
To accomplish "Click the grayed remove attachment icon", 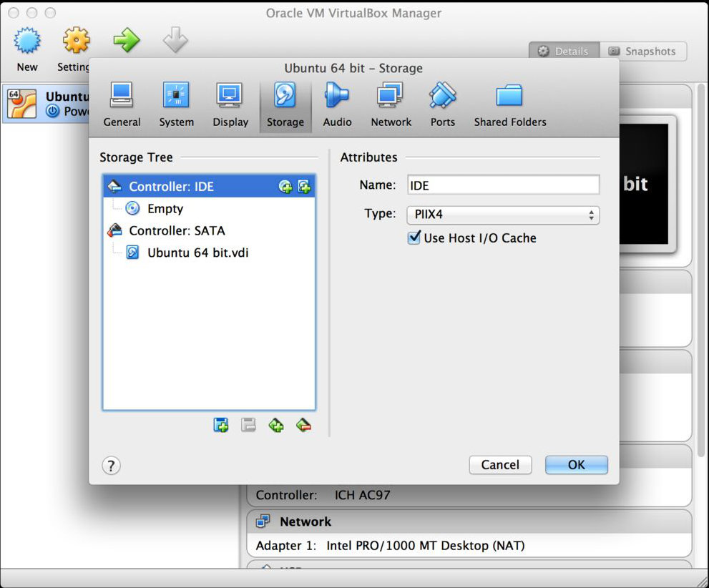I will coord(248,425).
